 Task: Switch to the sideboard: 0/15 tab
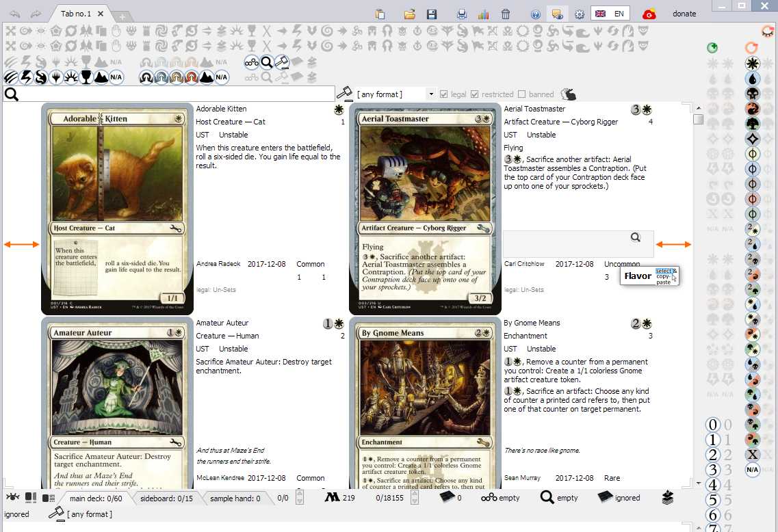tap(166, 498)
